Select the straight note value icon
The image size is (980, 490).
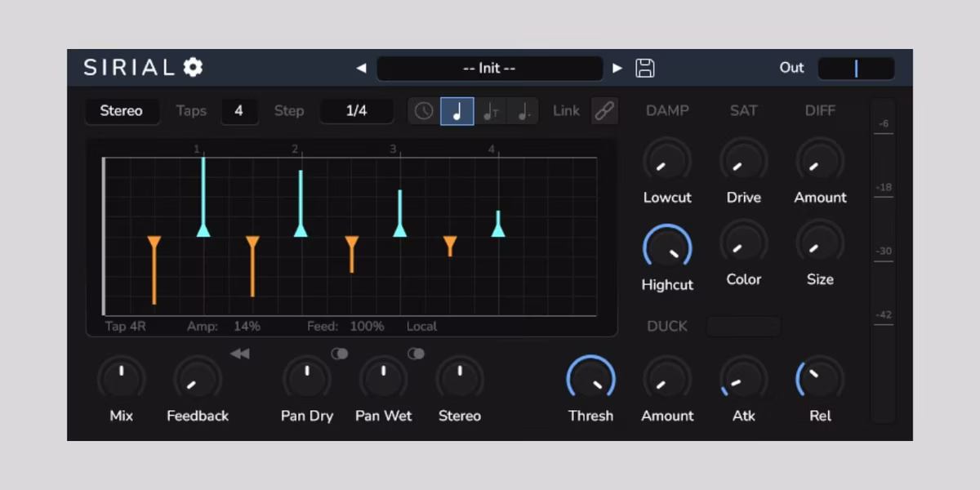pyautogui.click(x=457, y=110)
